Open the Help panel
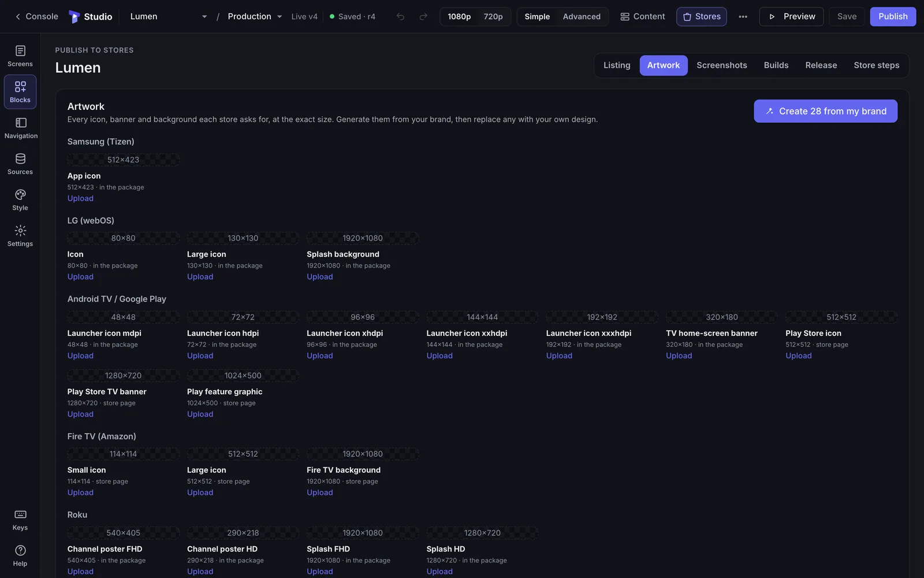 (x=20, y=555)
